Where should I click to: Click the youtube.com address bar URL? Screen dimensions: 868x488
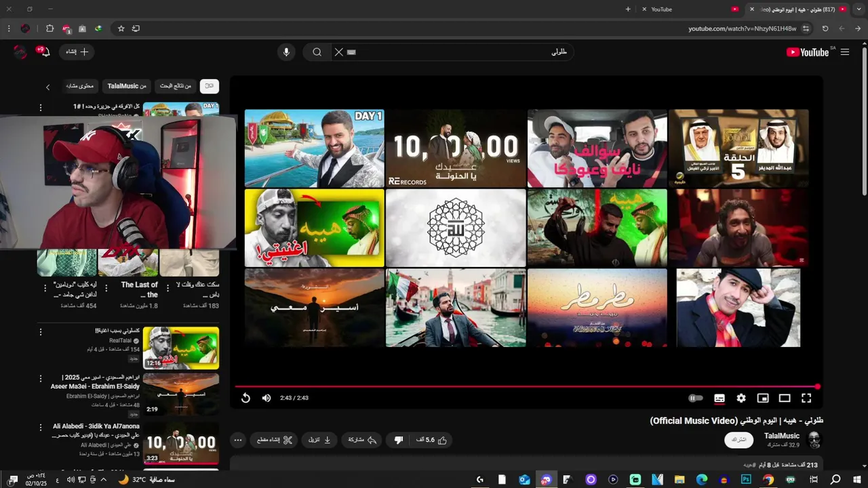click(x=742, y=28)
